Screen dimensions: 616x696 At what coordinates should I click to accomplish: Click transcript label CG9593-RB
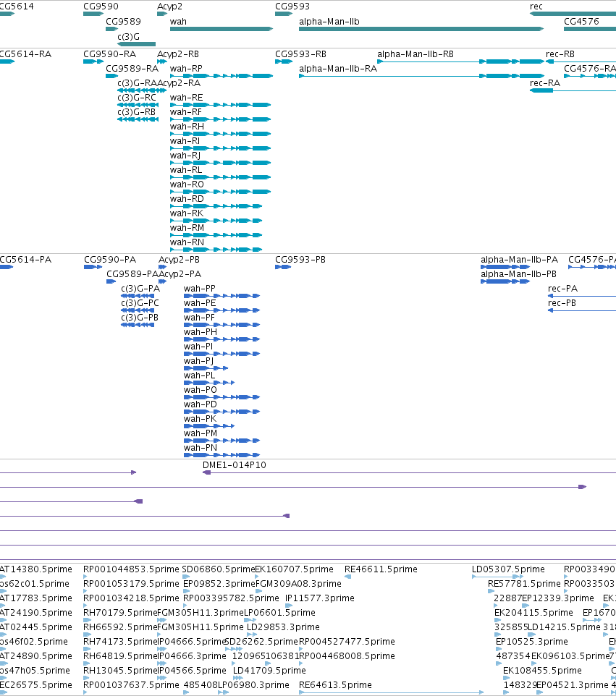[300, 54]
